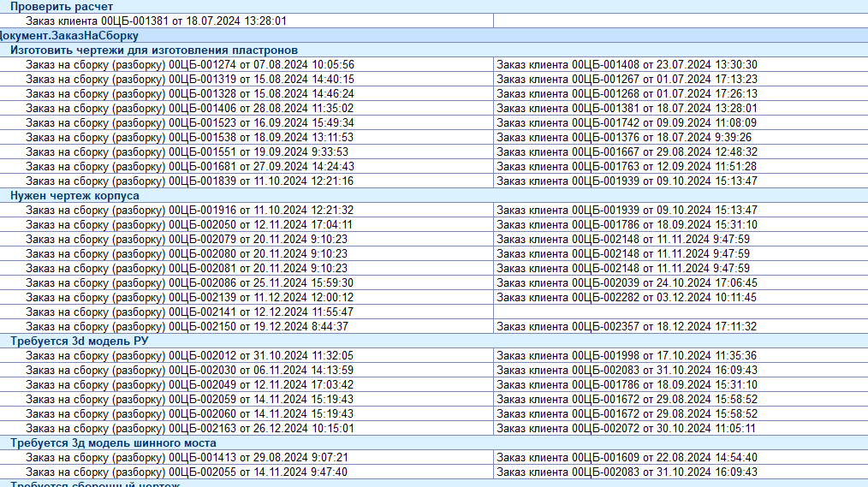Click Заказ клиента 00ЦБ-001667 from 29.08.2024

point(627,152)
